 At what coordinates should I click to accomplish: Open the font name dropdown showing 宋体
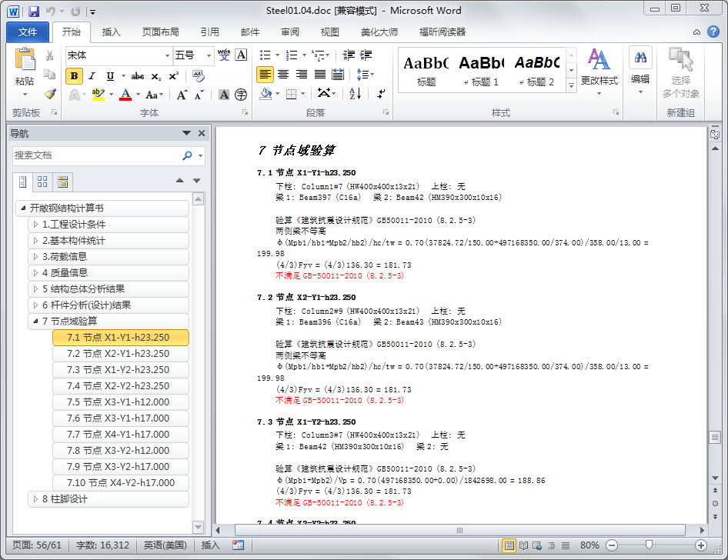[167, 55]
